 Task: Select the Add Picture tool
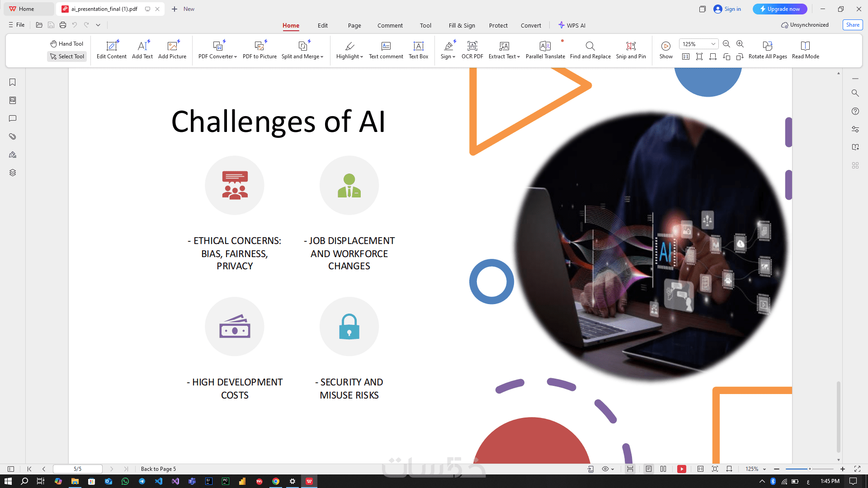[172, 49]
